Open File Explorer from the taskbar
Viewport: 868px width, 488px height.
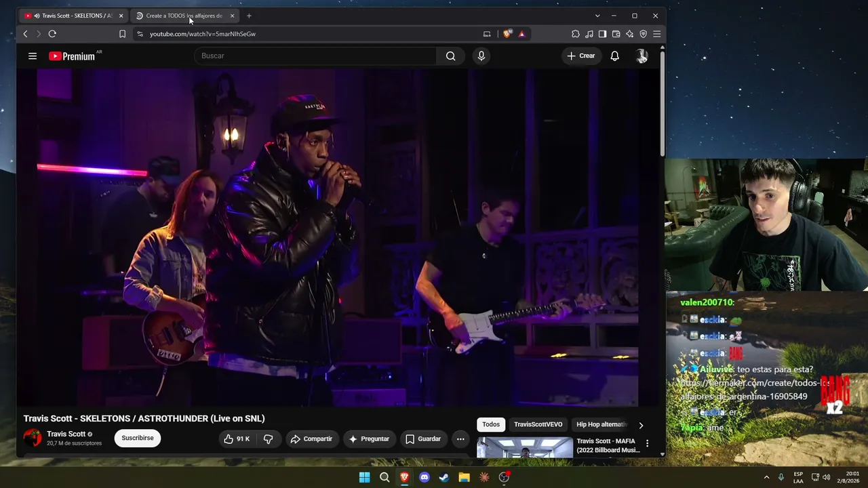(x=465, y=477)
